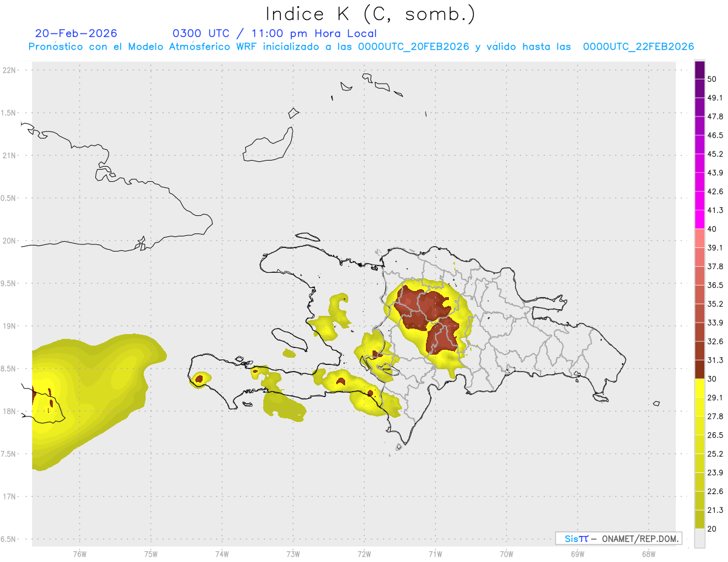
Task: Click the time "0300 UTC / 11:00 pm Hora Local"
Action: pos(275,33)
